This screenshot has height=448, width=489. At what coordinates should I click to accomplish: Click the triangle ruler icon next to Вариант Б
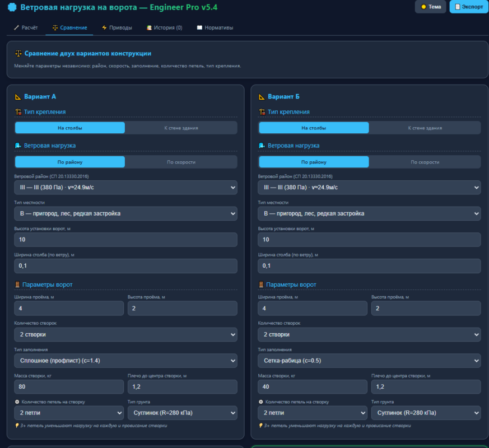pyautogui.click(x=262, y=97)
